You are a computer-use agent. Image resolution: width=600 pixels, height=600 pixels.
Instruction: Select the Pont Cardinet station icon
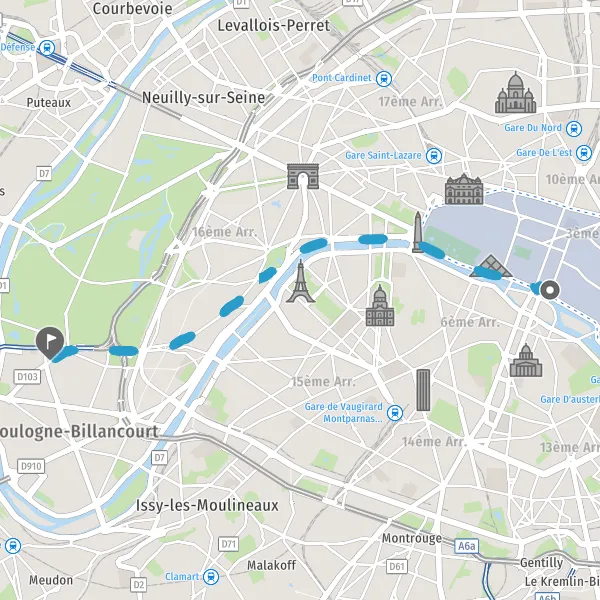pyautogui.click(x=384, y=79)
